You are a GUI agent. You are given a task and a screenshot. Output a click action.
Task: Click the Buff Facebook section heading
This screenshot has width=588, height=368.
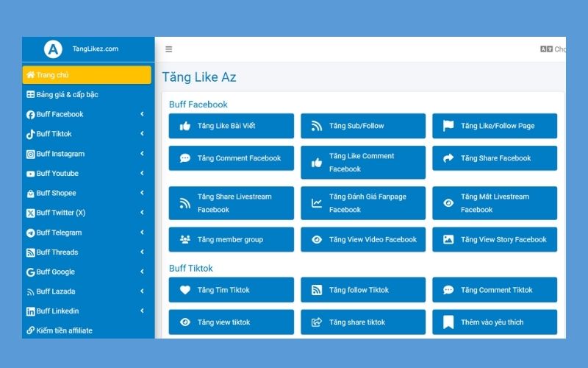tap(198, 105)
